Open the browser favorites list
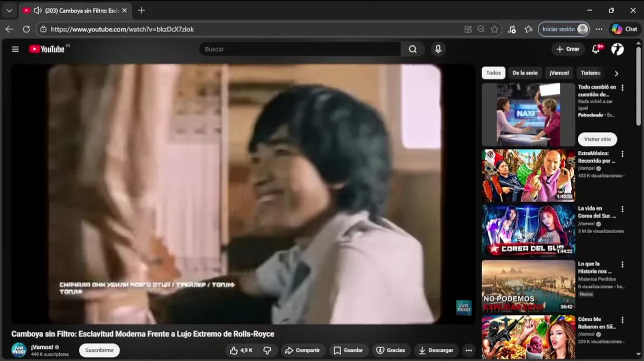Image resolution: width=644 pixels, height=361 pixels. (x=528, y=29)
